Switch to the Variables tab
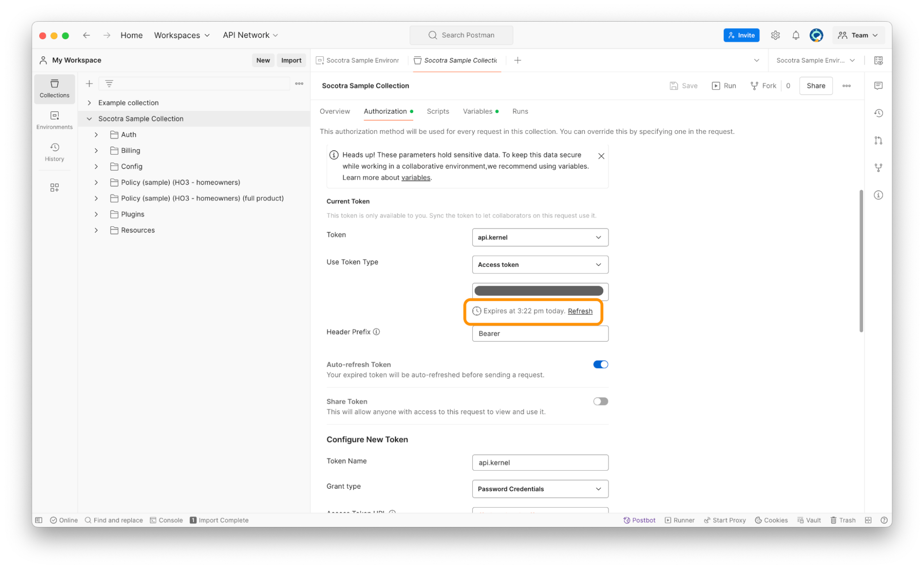The width and height of the screenshot is (924, 569). pyautogui.click(x=477, y=111)
